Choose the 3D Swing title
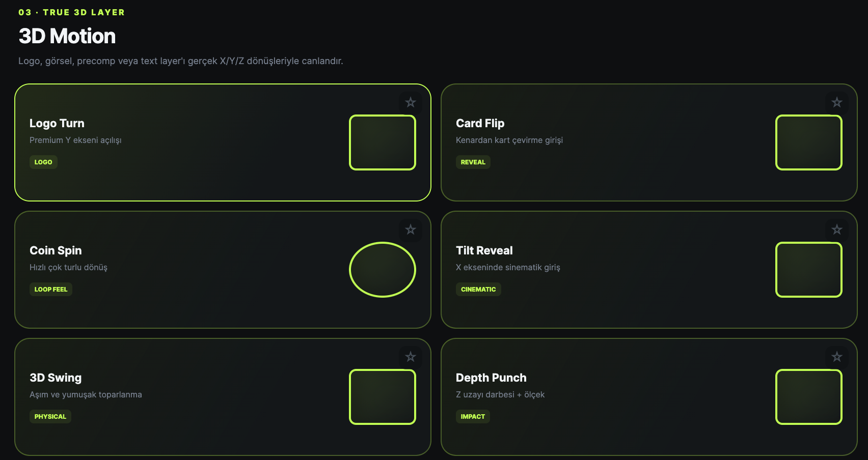The image size is (868, 460). click(56, 378)
